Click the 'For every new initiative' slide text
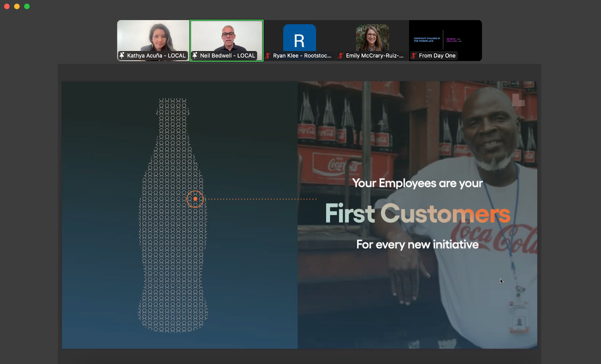This screenshot has width=601, height=364. click(417, 245)
